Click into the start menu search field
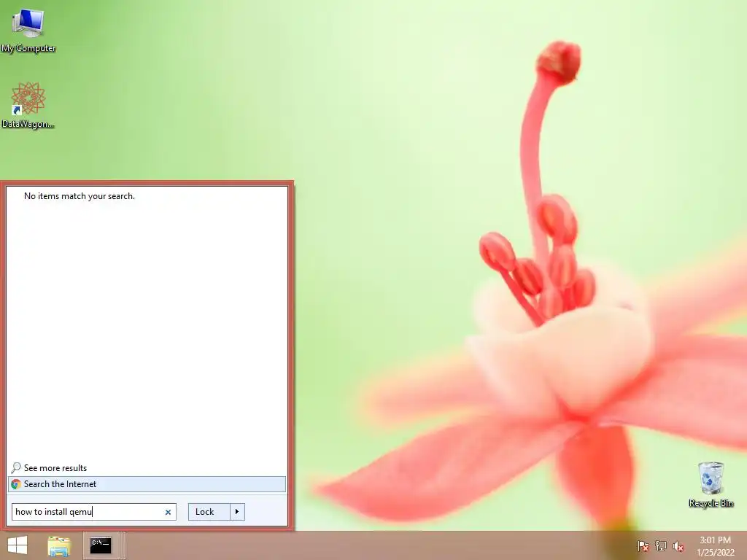Viewport: 747px width, 560px height. coord(94,512)
